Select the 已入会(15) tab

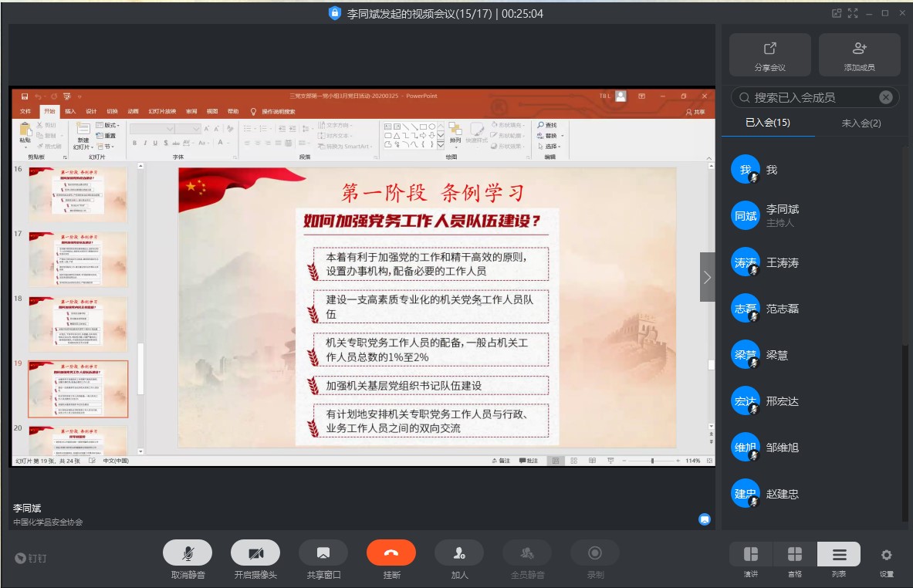[767, 123]
